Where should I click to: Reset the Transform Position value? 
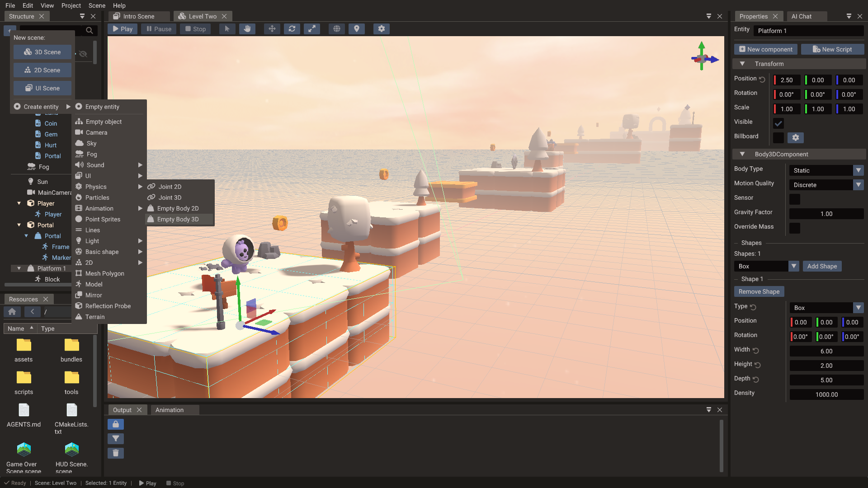point(762,80)
